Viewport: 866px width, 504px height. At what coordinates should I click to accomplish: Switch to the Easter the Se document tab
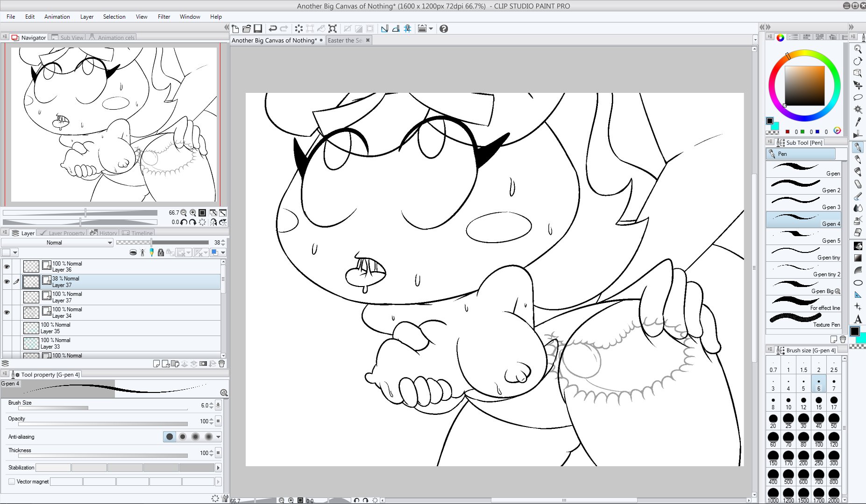point(345,41)
